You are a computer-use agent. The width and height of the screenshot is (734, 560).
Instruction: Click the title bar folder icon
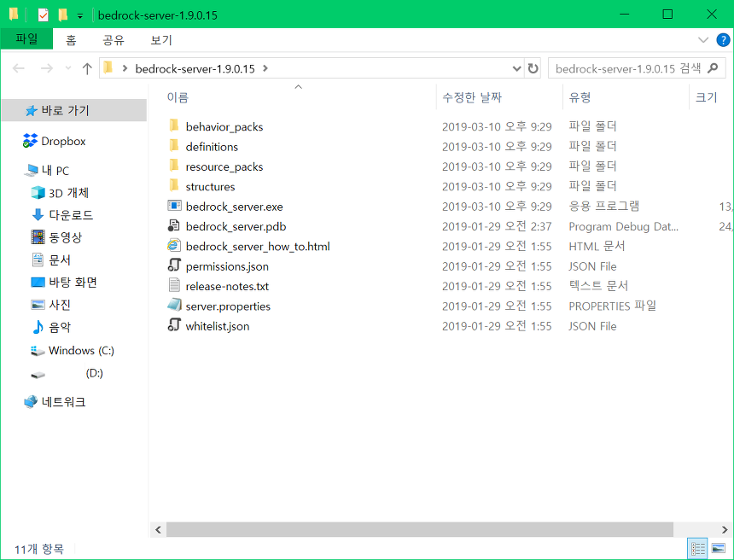(x=14, y=15)
